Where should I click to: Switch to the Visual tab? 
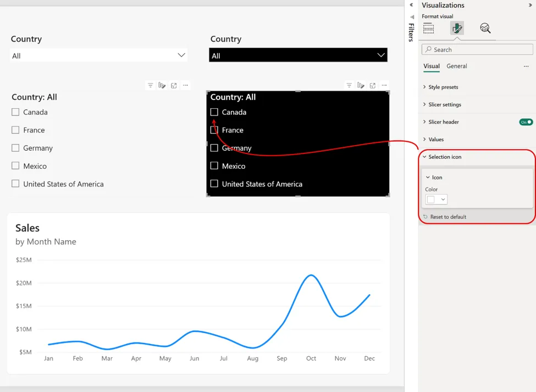pos(432,67)
